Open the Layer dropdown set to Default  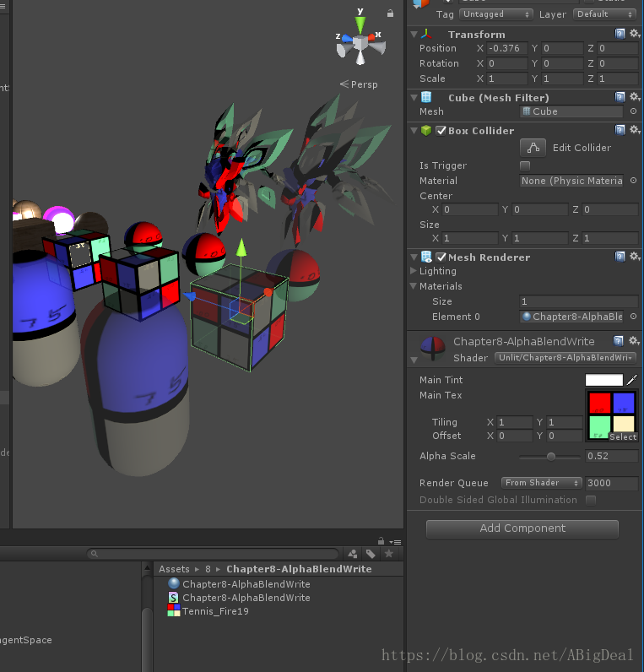coord(604,14)
